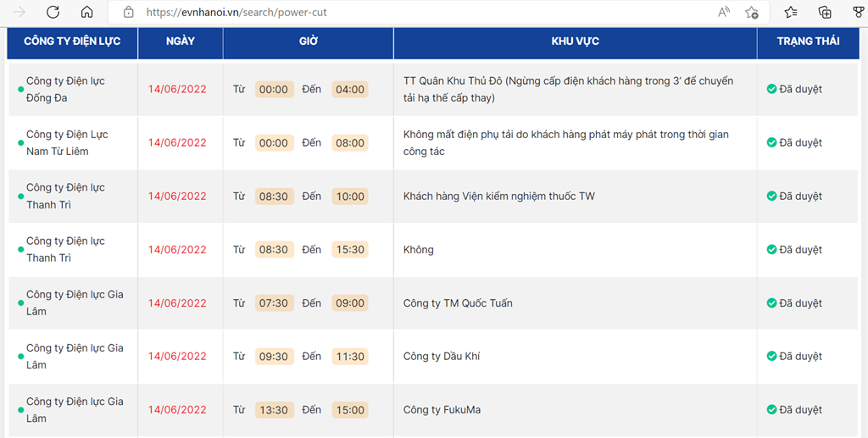Click date 14/06/2022 in Nam Từ Liêm row
Screen dimensions: 868x438
point(177,142)
